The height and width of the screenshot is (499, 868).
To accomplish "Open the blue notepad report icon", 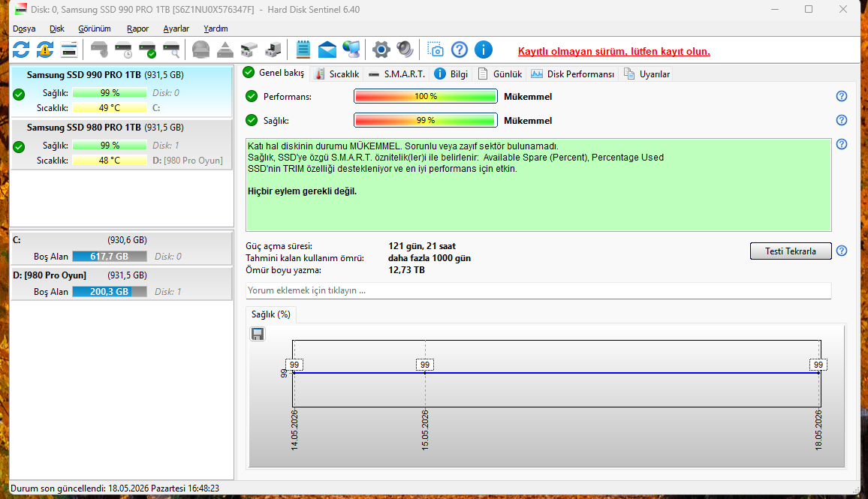I will 303,50.
